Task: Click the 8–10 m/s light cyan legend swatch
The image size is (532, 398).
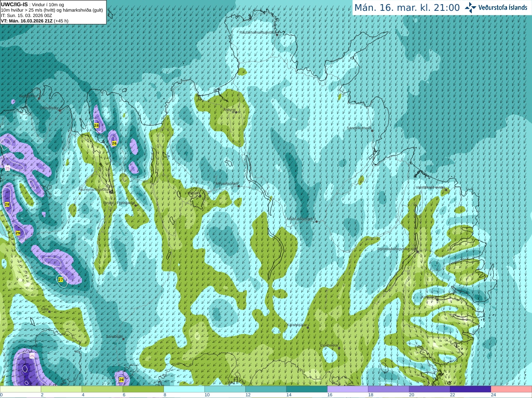Action: (x=184, y=389)
